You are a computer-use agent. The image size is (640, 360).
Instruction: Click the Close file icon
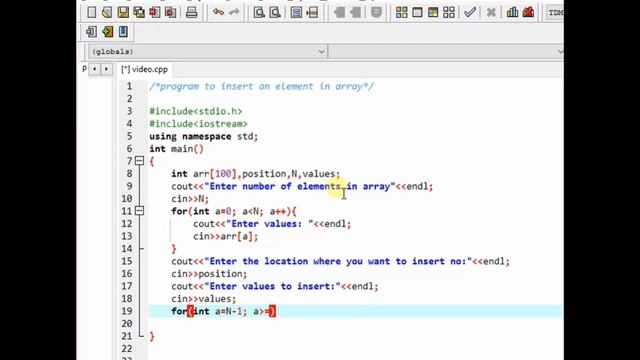154,12
